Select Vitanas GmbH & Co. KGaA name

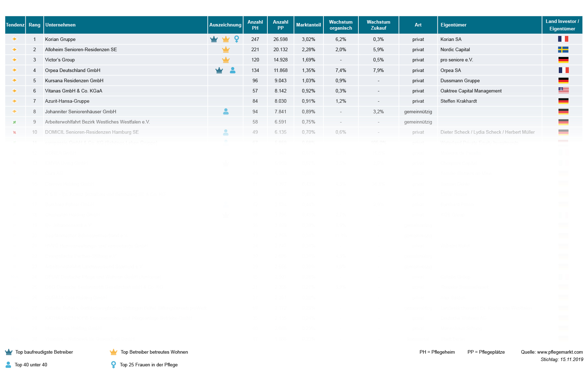click(74, 91)
